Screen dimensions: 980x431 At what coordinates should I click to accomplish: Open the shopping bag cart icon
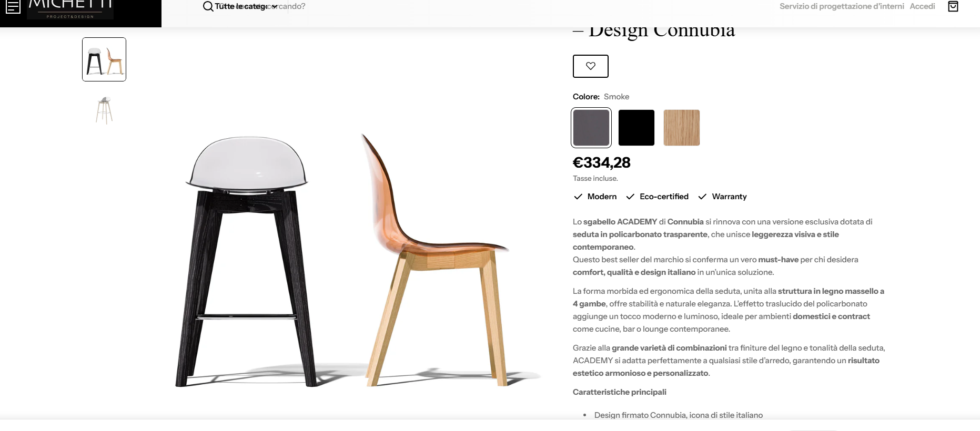point(953,6)
